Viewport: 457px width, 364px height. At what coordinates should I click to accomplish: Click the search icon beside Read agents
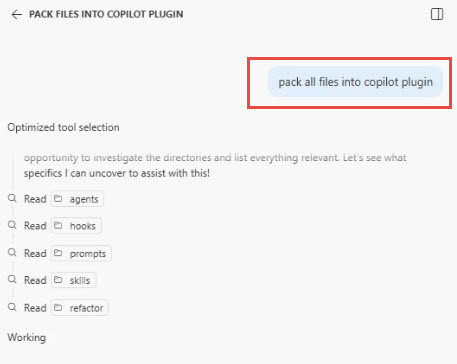coord(12,198)
